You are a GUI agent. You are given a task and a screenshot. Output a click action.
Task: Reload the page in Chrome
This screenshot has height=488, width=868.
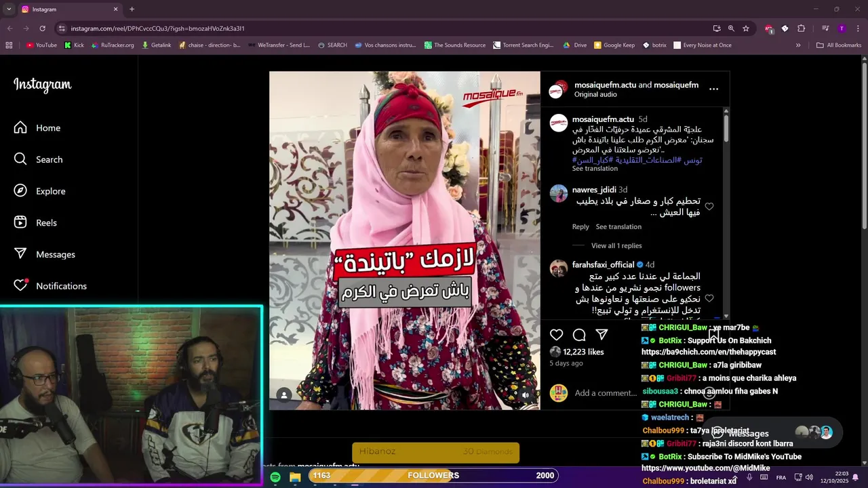tap(42, 28)
